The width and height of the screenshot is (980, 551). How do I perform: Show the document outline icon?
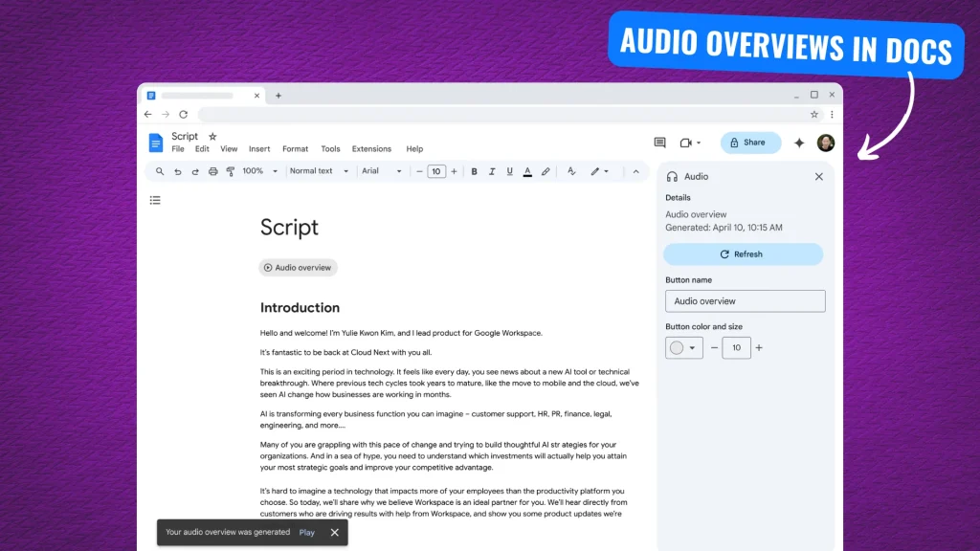coord(155,200)
